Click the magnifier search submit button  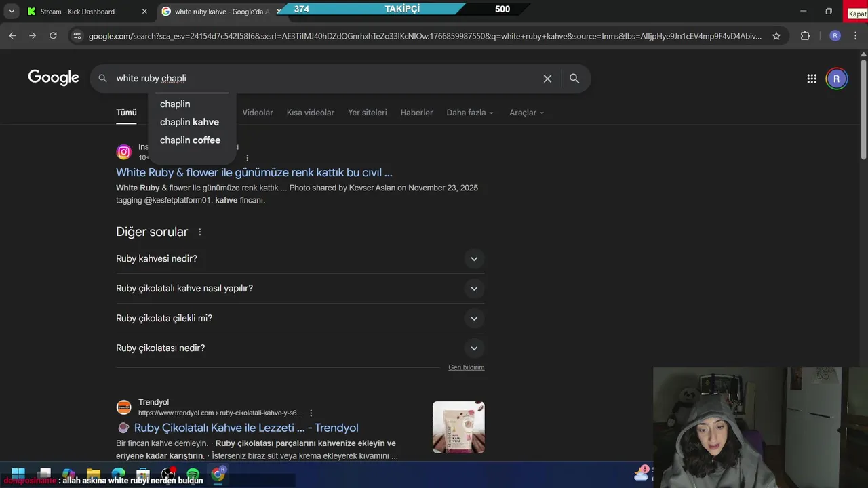pos(574,79)
